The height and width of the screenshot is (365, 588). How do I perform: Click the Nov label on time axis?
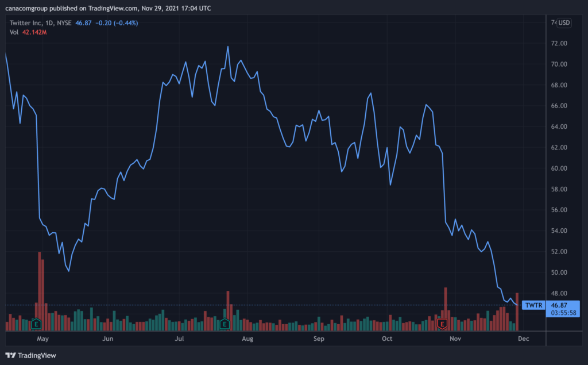pos(455,339)
